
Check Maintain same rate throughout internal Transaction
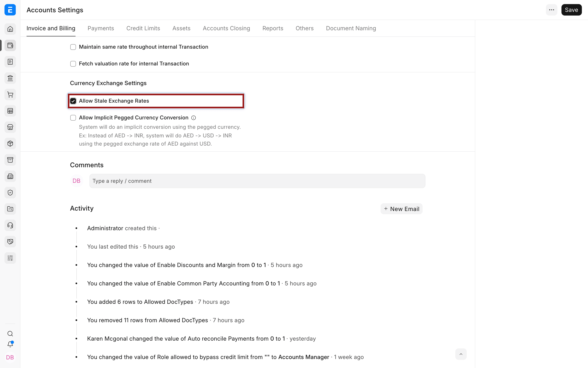[73, 47]
